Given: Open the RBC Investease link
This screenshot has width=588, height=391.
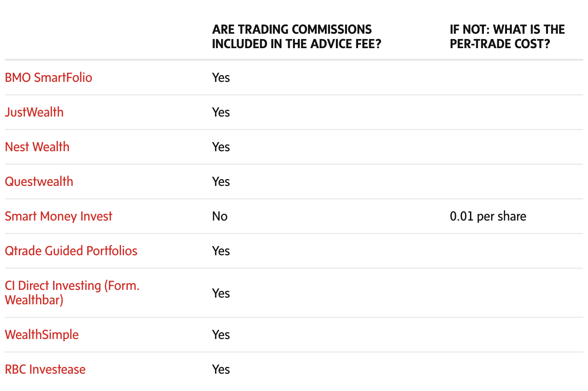Looking at the screenshot, I should tap(45, 369).
